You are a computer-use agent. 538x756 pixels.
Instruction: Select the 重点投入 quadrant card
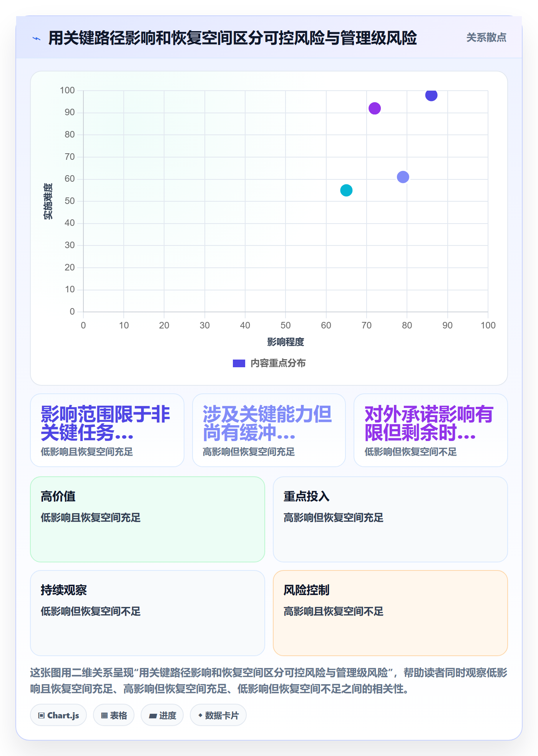pos(390,519)
